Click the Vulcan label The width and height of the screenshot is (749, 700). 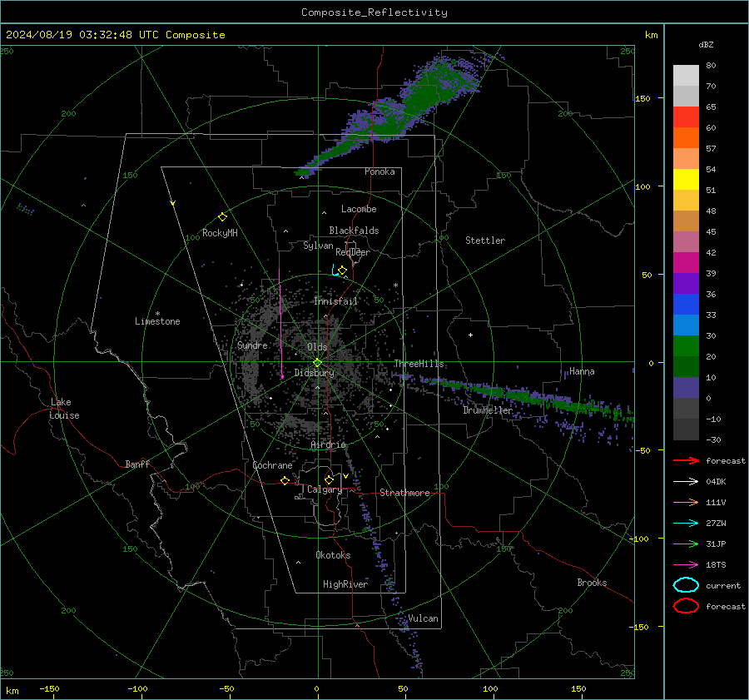pyautogui.click(x=423, y=618)
